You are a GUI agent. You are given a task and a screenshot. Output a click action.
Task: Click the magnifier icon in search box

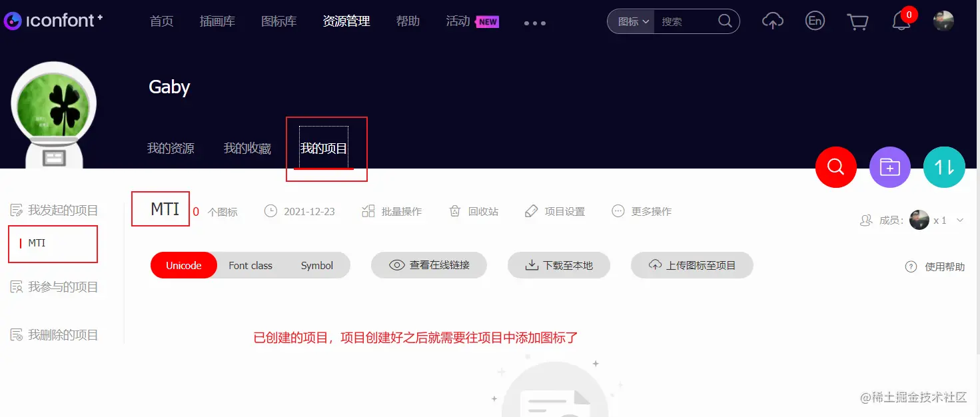(x=726, y=21)
